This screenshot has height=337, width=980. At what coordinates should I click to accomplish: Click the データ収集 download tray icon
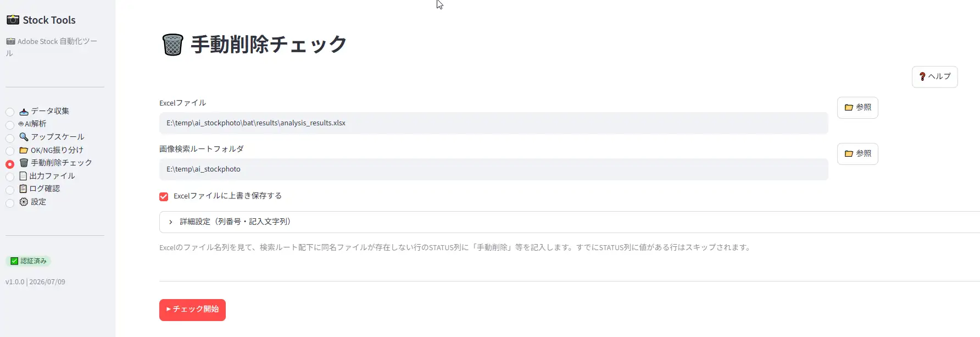pyautogui.click(x=24, y=111)
